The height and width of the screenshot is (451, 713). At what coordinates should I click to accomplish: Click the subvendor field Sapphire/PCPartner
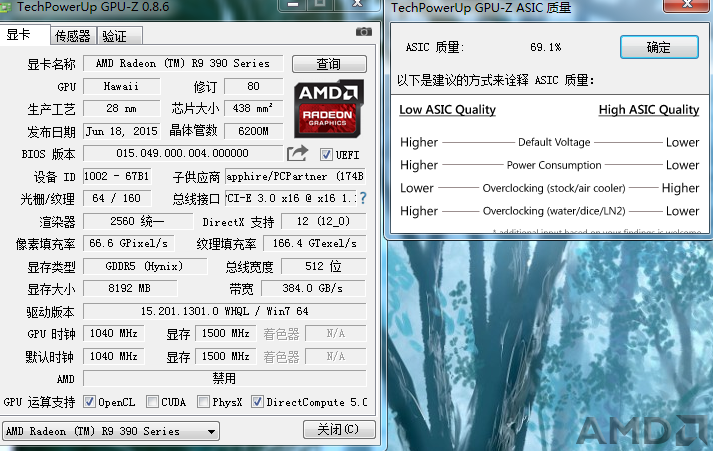[x=296, y=176]
